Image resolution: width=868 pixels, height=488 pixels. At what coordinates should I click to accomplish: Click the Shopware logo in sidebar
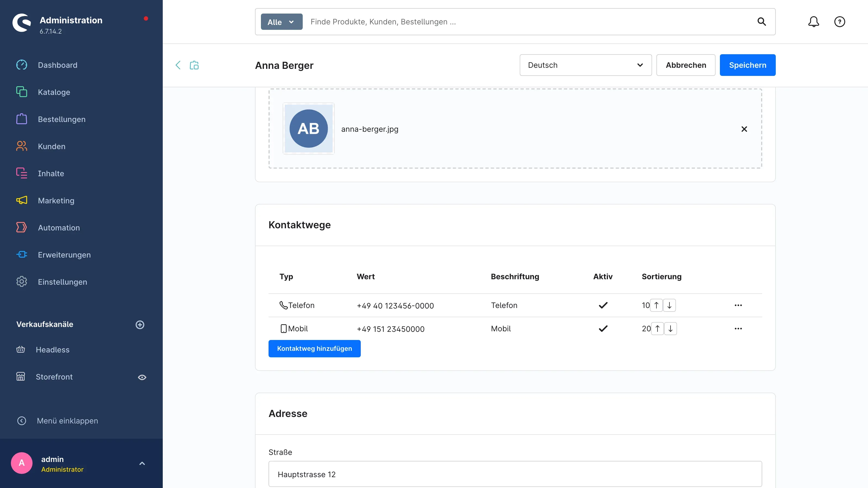[22, 23]
